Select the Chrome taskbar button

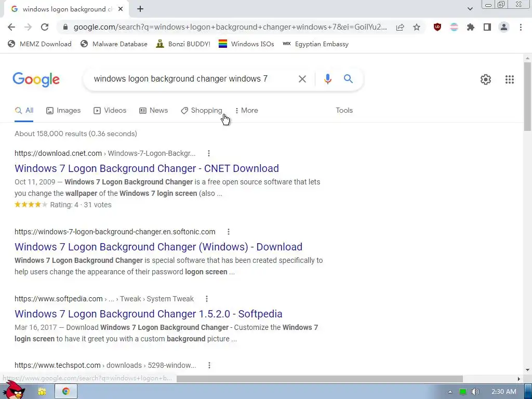pyautogui.click(x=66, y=392)
